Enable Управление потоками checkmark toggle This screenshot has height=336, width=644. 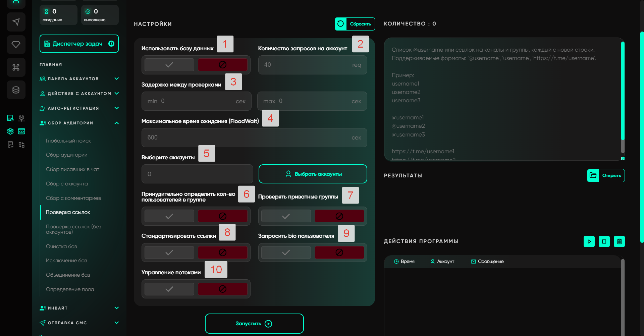pos(169,289)
